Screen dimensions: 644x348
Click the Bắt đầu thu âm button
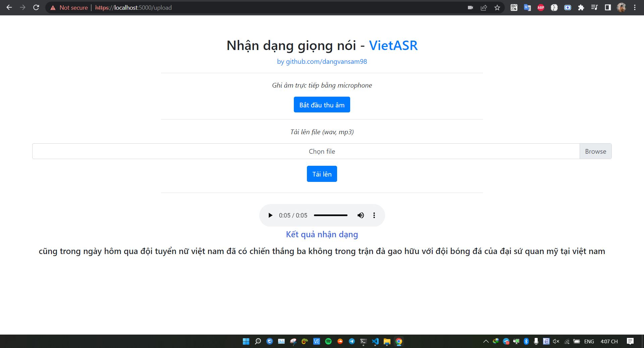pos(322,105)
